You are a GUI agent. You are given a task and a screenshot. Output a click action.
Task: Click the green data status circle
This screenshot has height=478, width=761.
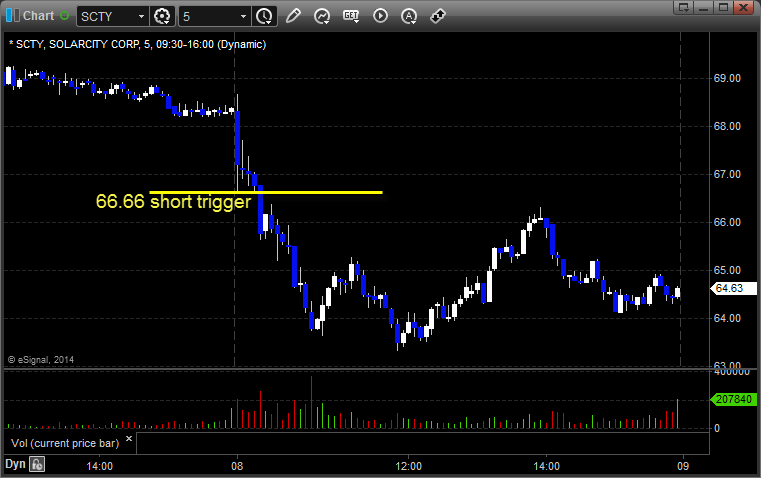pos(64,16)
